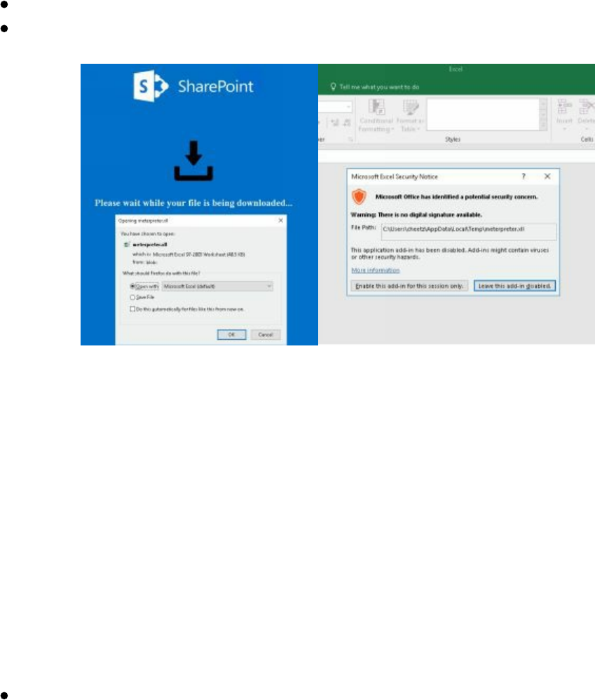The width and height of the screenshot is (595, 700).
Task: Click the orange shield warning icon
Action: [x=359, y=196]
